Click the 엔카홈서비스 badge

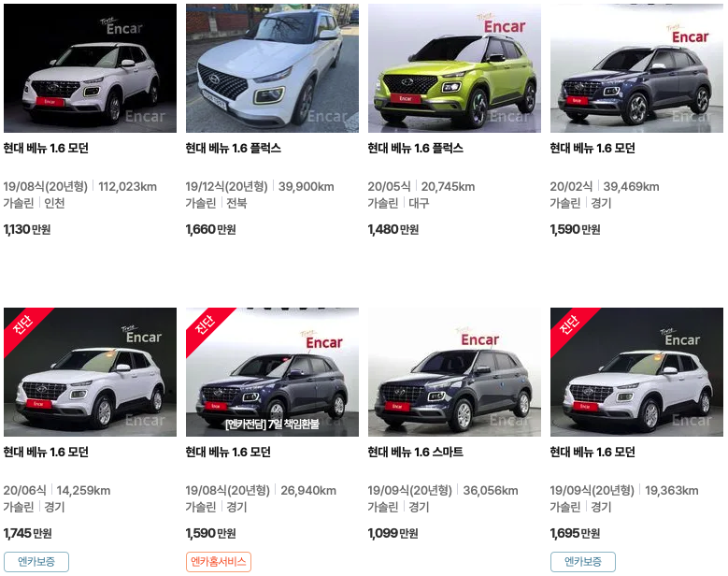coord(219,562)
